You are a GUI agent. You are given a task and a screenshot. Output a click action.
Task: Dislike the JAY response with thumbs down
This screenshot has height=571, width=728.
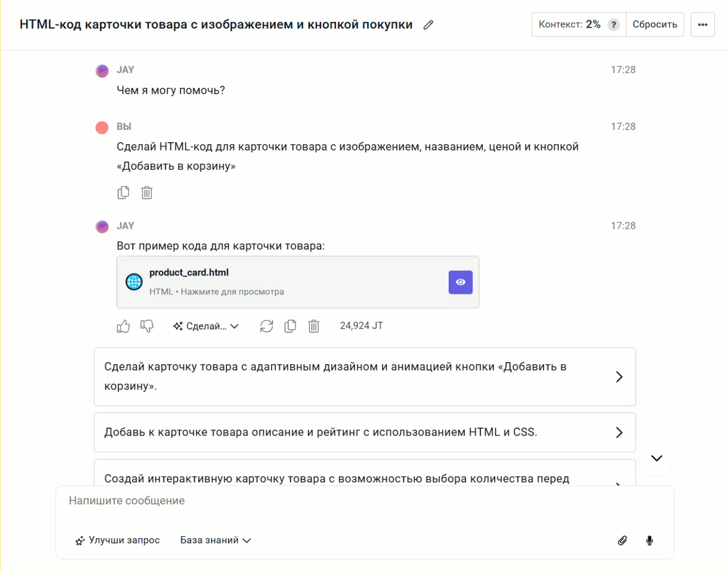point(147,326)
